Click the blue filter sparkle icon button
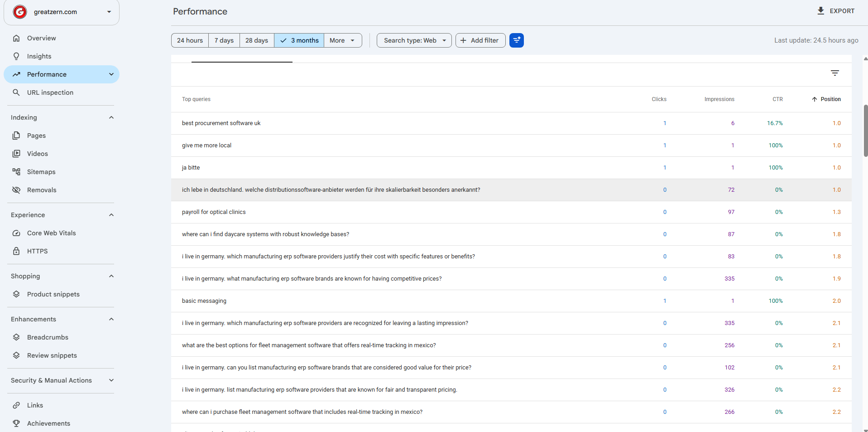 (x=517, y=40)
